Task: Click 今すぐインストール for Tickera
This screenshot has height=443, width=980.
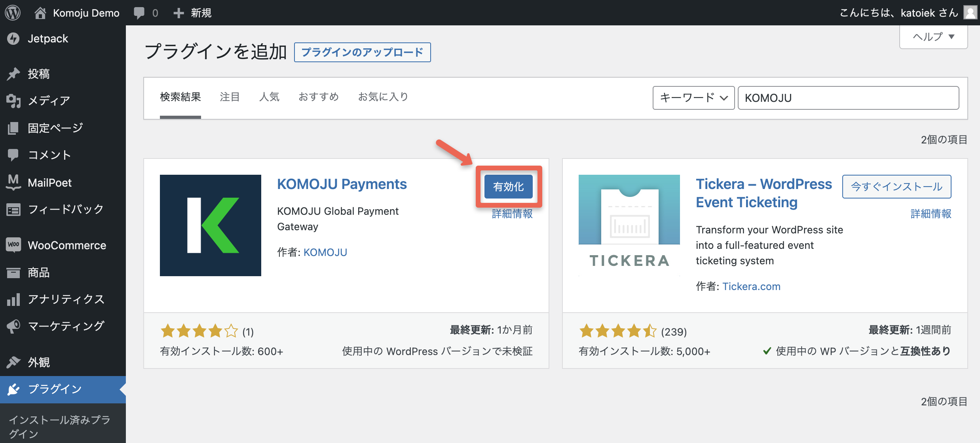Action: pos(896,187)
